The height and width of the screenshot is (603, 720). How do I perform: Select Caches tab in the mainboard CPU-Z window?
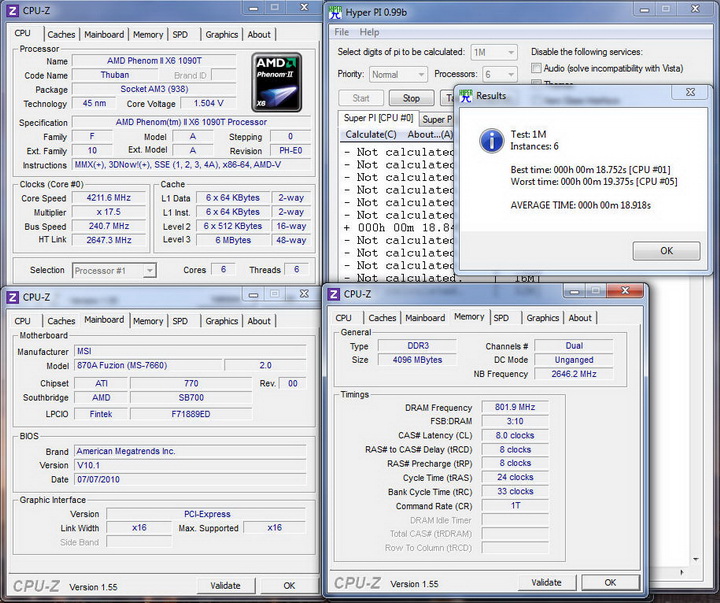(61, 321)
